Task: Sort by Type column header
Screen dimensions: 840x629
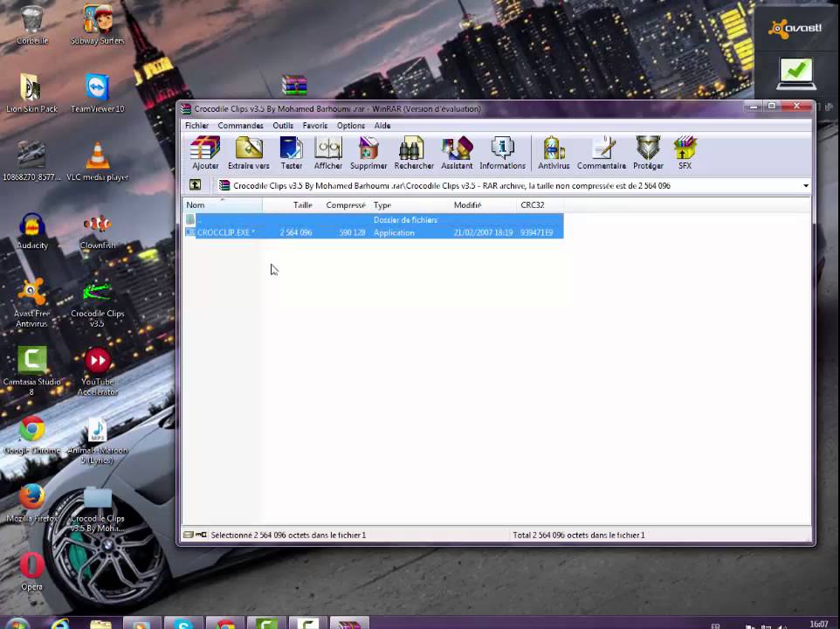Action: pos(410,205)
